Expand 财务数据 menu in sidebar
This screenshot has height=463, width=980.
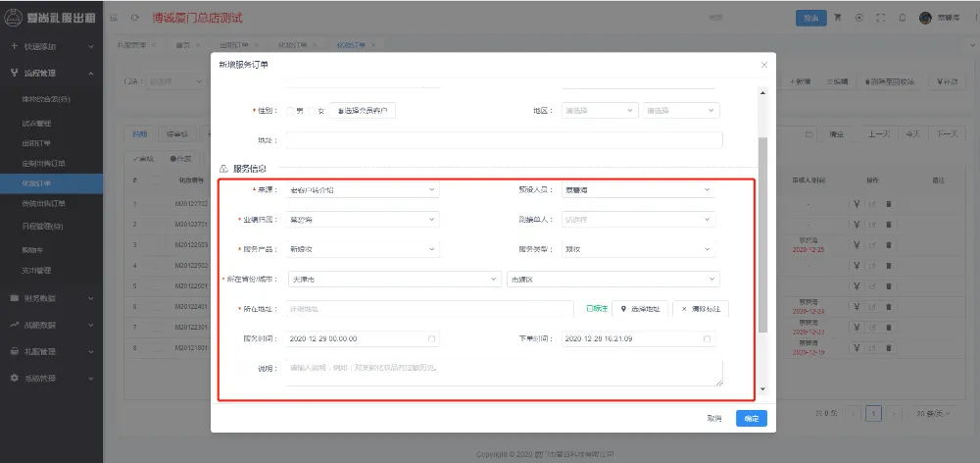point(51,297)
